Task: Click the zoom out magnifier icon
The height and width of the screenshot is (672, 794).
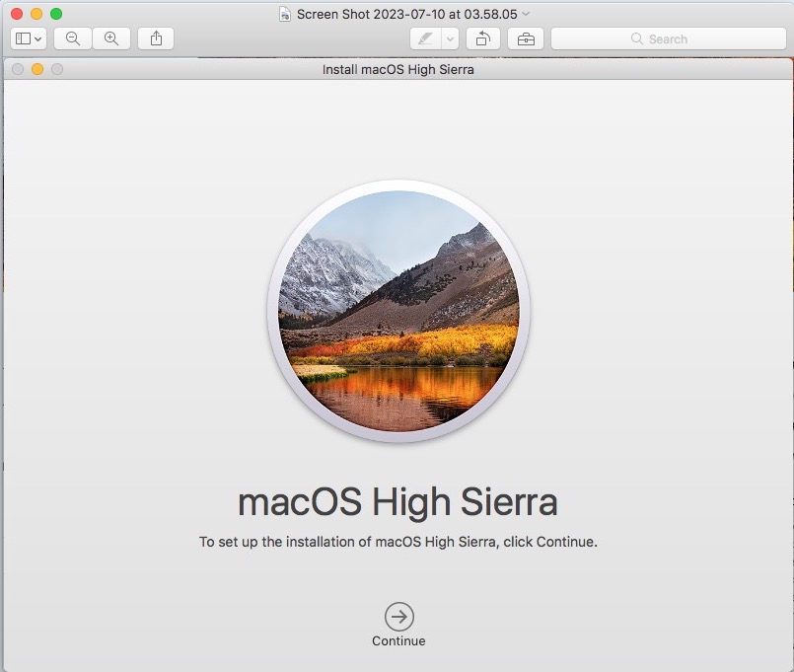Action: point(73,38)
